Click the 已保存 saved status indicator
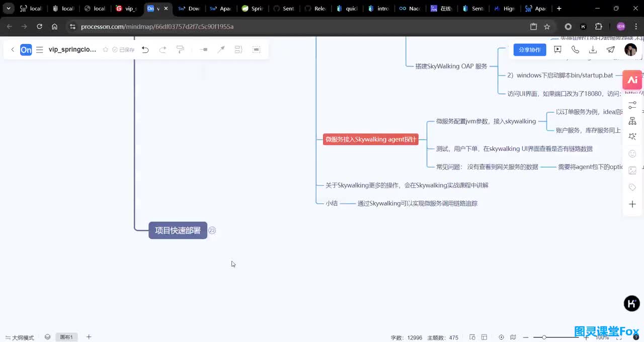 [x=123, y=50]
